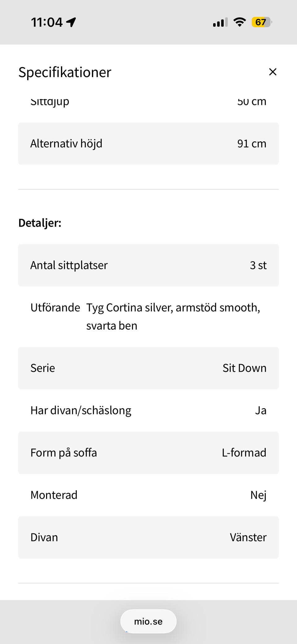Tap the Utförande label

55,308
